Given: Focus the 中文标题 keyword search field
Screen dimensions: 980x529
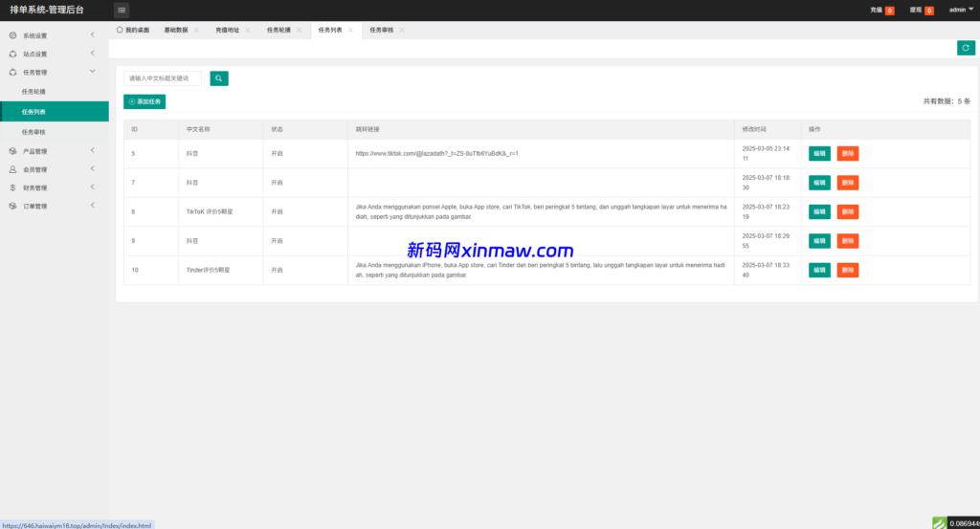Looking at the screenshot, I should [163, 78].
